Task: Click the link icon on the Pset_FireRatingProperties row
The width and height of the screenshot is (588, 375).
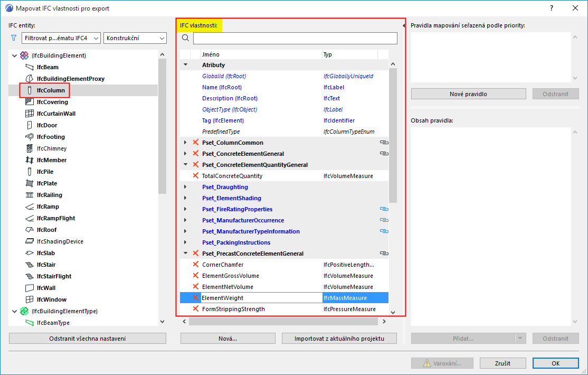Action: [384, 209]
